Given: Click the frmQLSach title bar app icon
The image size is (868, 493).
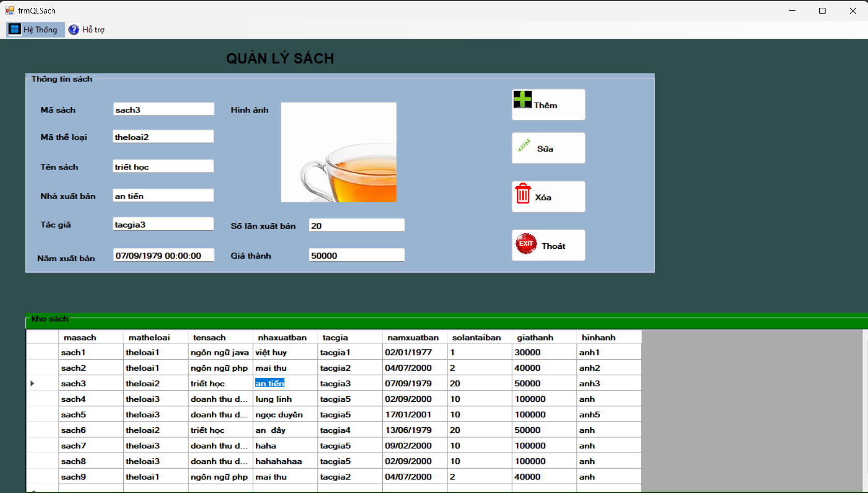Looking at the screenshot, I should tap(9, 10).
